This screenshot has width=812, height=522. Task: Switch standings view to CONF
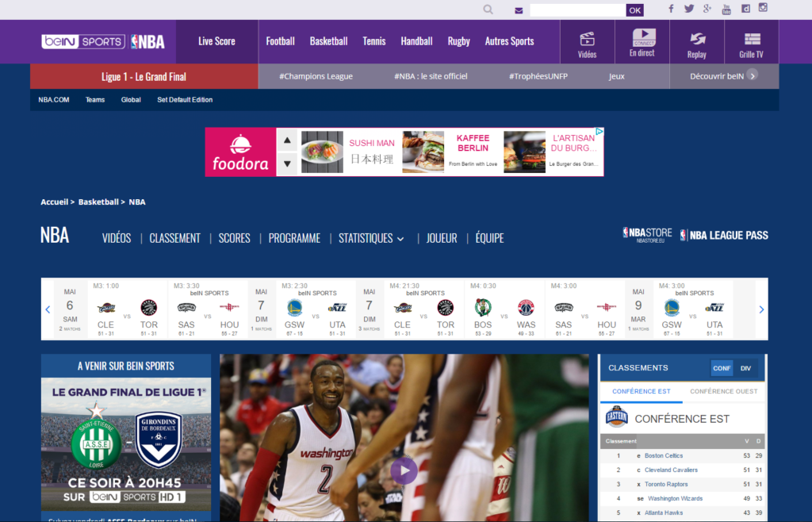click(x=721, y=367)
